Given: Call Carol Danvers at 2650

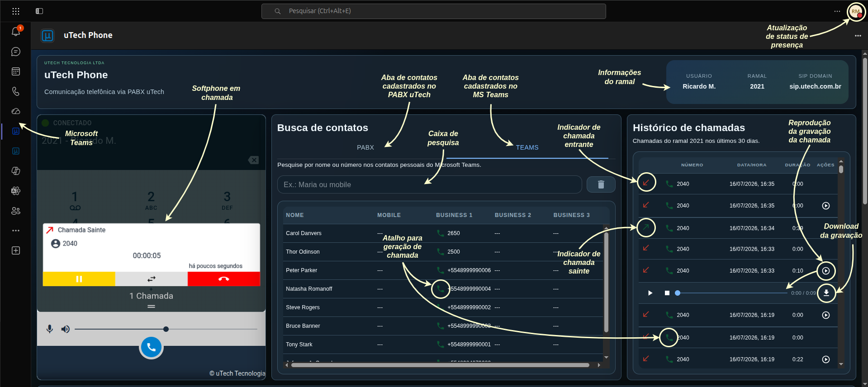Looking at the screenshot, I should click(440, 233).
